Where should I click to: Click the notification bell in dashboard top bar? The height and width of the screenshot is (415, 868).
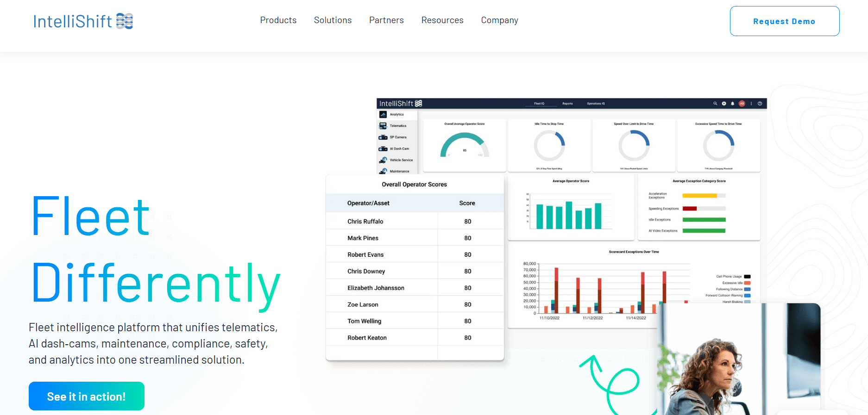pyautogui.click(x=733, y=104)
